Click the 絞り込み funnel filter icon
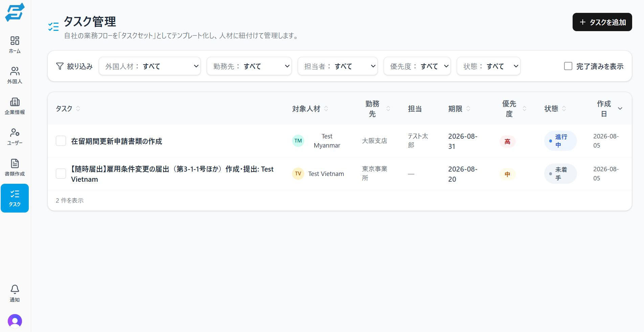The width and height of the screenshot is (644, 332). (x=60, y=66)
